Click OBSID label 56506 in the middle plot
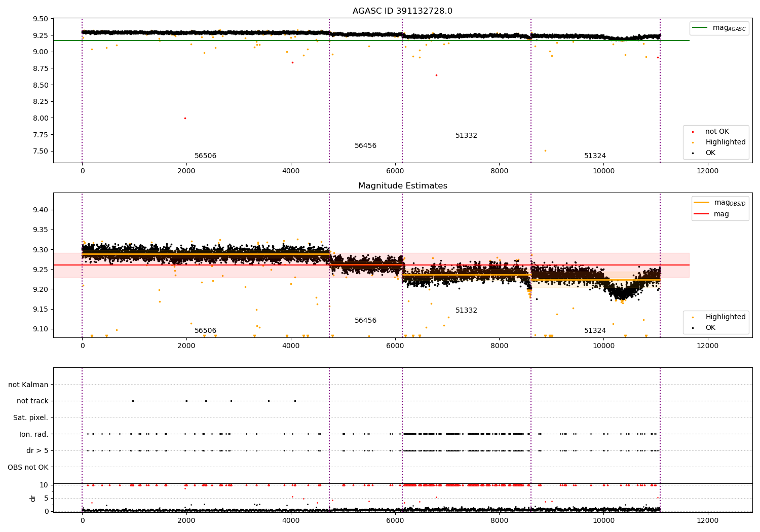The height and width of the screenshot is (532, 760). point(205,331)
